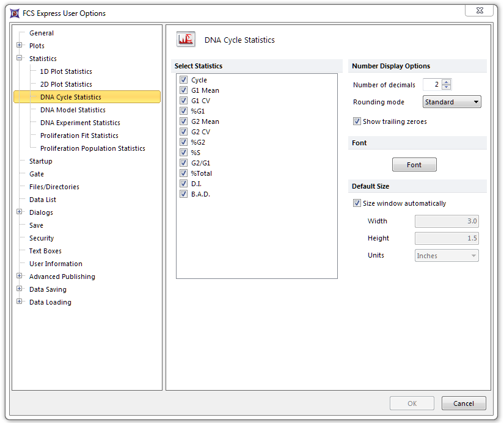Click the Font button
The width and height of the screenshot is (504, 423).
coord(414,165)
